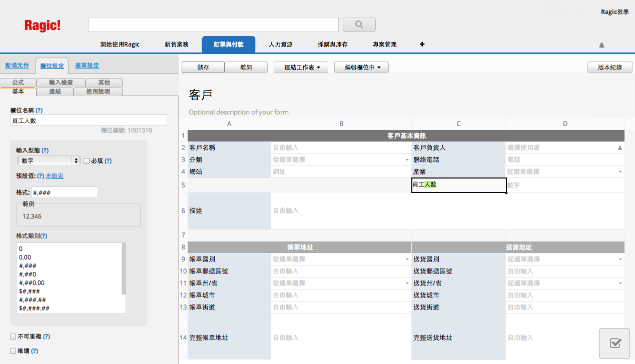Screen dimensions: 635x364
Task: Open the 帳單州/省 dropdown arrow
Action: pyautogui.click(x=407, y=283)
